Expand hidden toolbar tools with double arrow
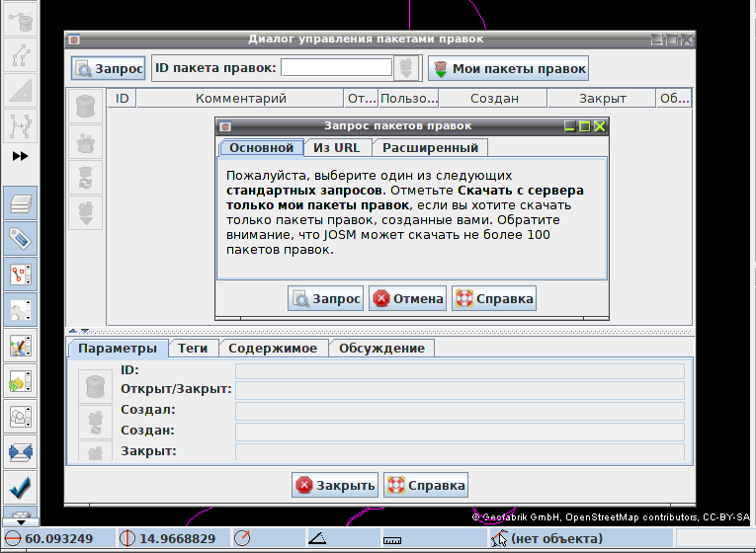This screenshot has width=756, height=553. pyautogui.click(x=20, y=156)
